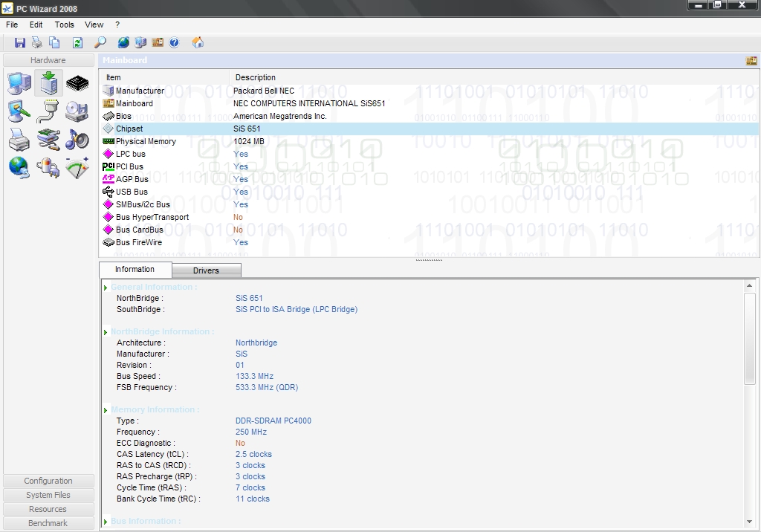Viewport: 761px width, 532px height.
Task: Click the Description column header
Action: tap(494, 77)
